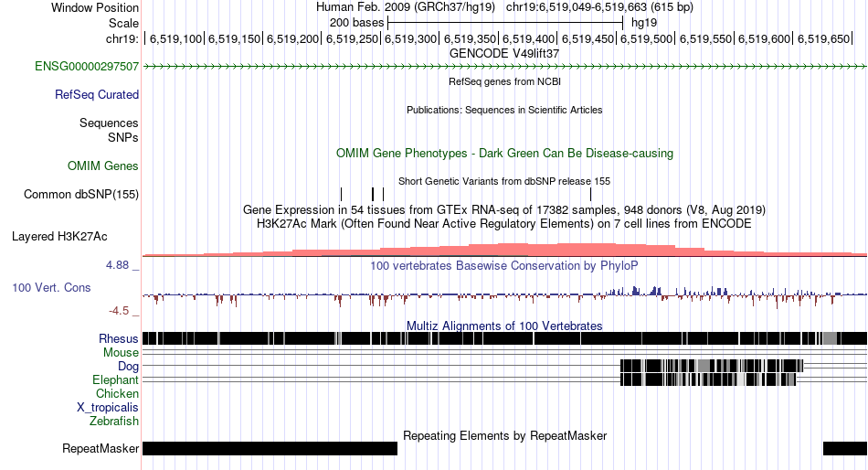868x470 pixels.
Task: Click the GENCODE V49lift37 track title
Action: [504, 54]
